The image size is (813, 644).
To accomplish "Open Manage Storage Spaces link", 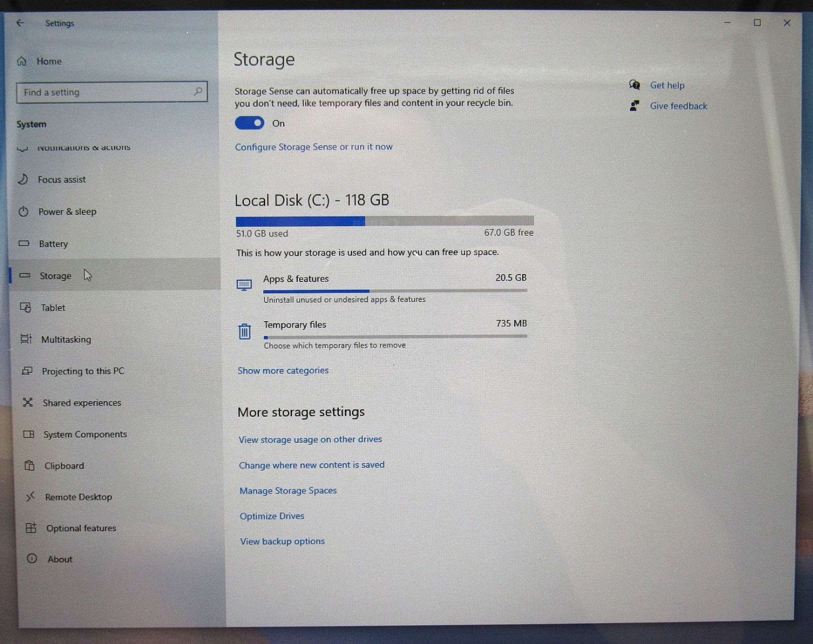I will (288, 490).
